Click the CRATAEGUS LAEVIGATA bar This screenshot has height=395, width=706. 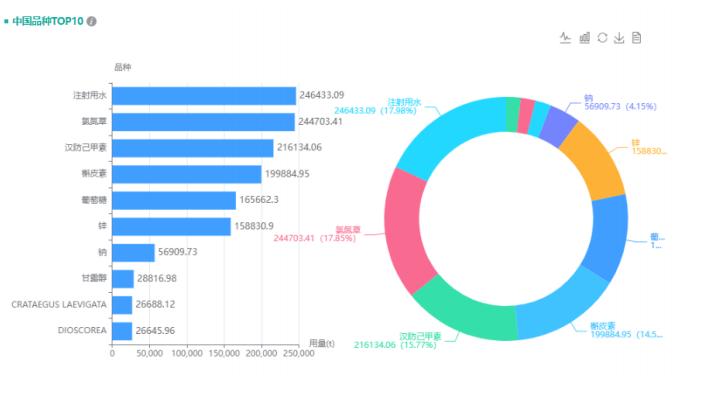pyautogui.click(x=122, y=305)
